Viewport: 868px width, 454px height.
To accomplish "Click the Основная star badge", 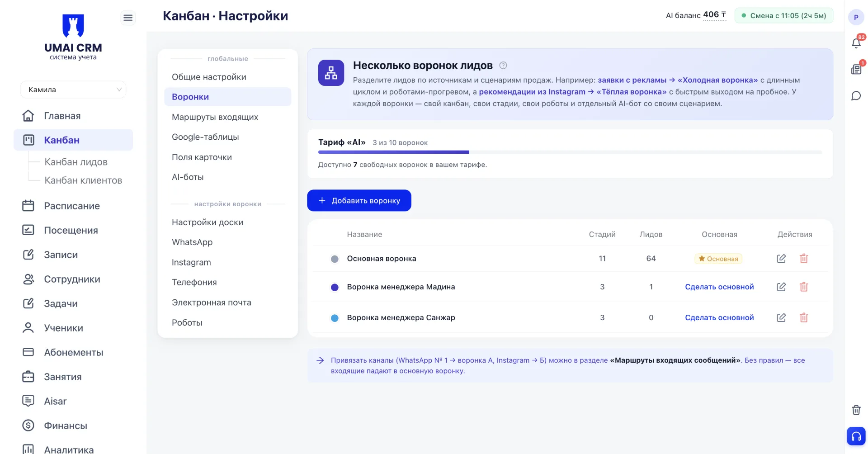I will [718, 259].
